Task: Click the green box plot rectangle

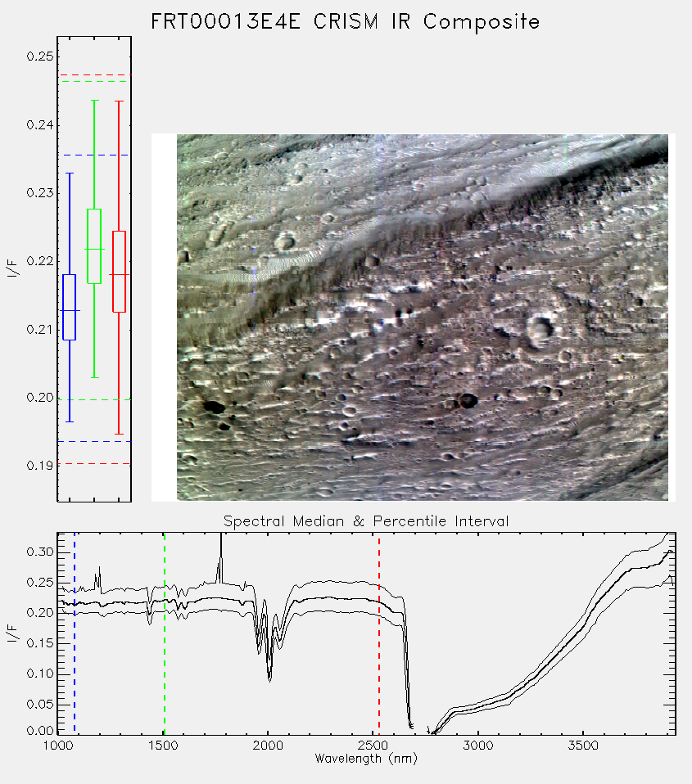Action: pos(94,246)
